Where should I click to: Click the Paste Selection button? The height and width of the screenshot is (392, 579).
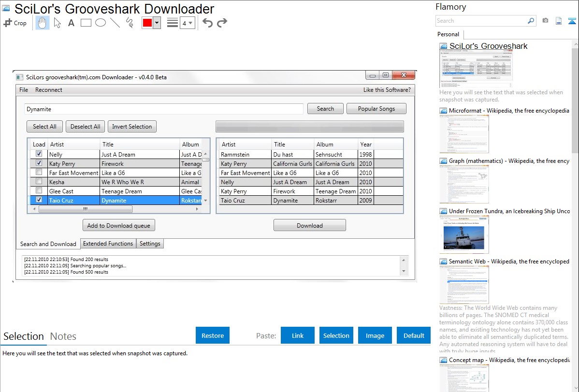(336, 335)
